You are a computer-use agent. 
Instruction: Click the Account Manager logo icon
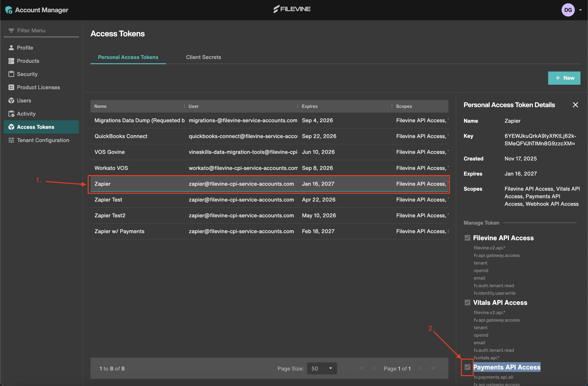tap(9, 10)
